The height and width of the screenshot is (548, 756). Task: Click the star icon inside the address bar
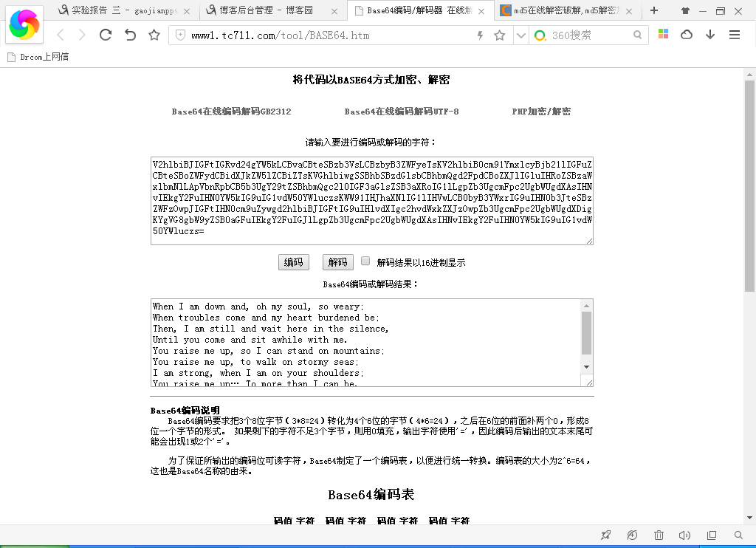[500, 35]
